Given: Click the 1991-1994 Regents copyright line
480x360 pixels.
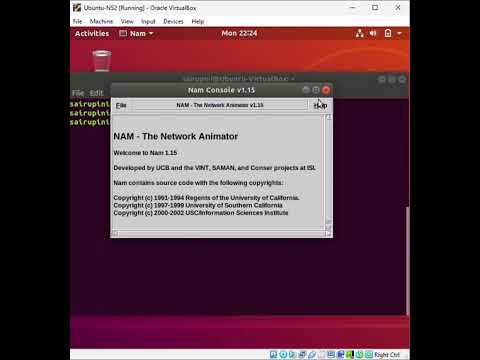Looking at the screenshot, I should point(206,198).
